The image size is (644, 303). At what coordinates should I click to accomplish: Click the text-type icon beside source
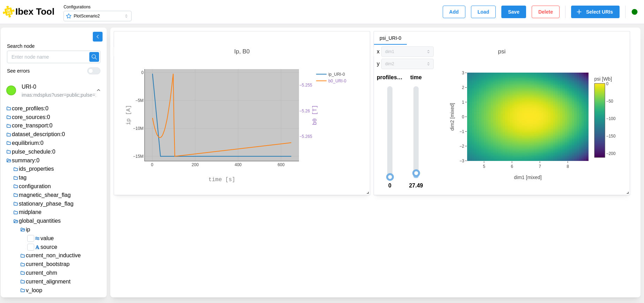(x=37, y=247)
